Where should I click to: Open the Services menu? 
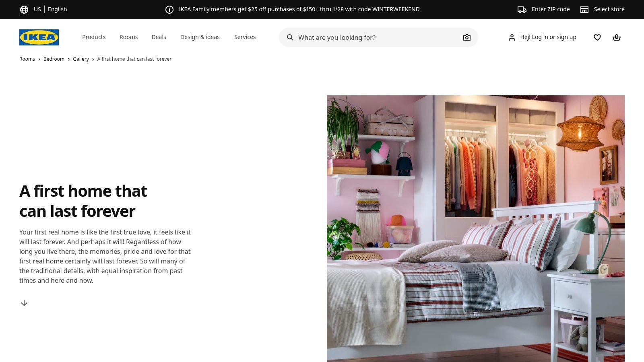click(x=245, y=37)
